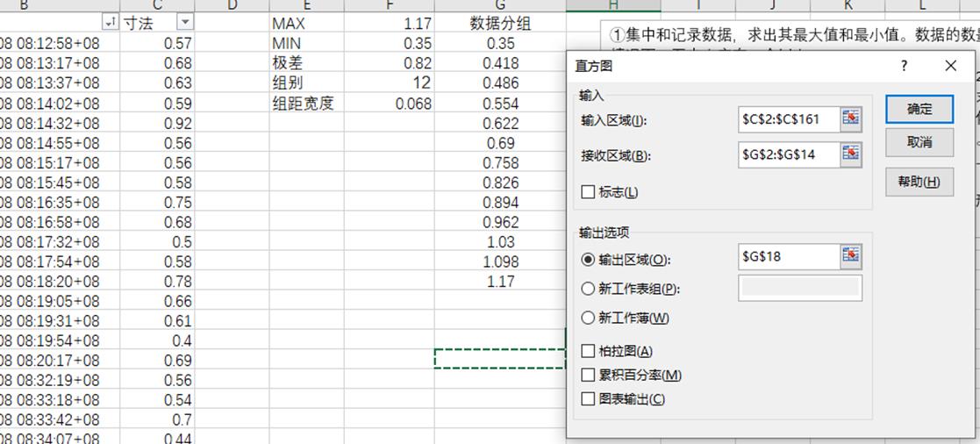This screenshot has height=444, width=980.
Task: Select the cell with value 1.17 next to MAX
Action: (x=389, y=23)
